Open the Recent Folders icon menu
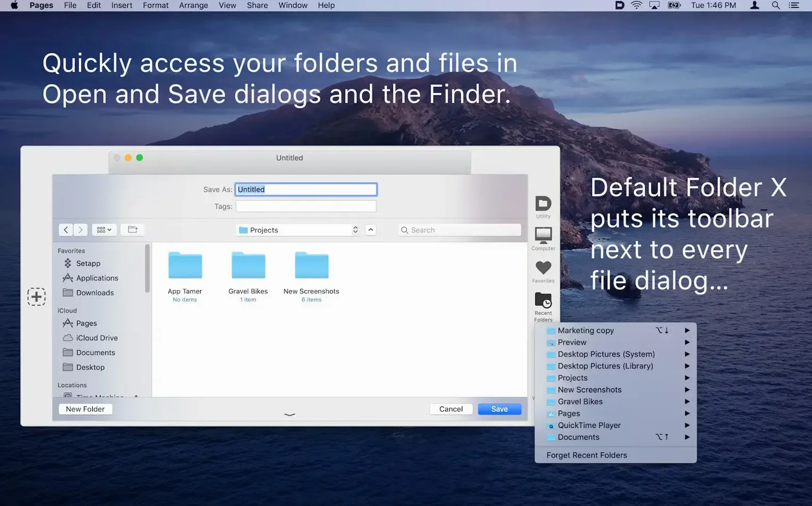The height and width of the screenshot is (506, 812). (543, 306)
